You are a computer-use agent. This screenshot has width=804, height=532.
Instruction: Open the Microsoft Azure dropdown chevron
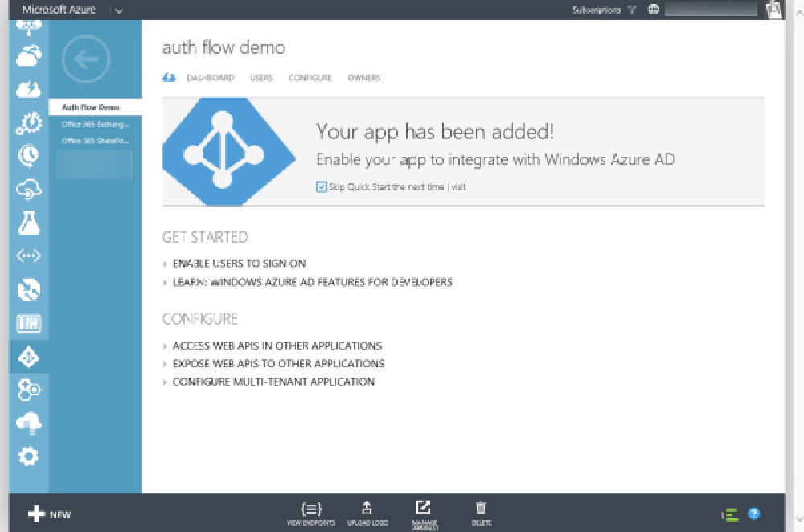(119, 10)
